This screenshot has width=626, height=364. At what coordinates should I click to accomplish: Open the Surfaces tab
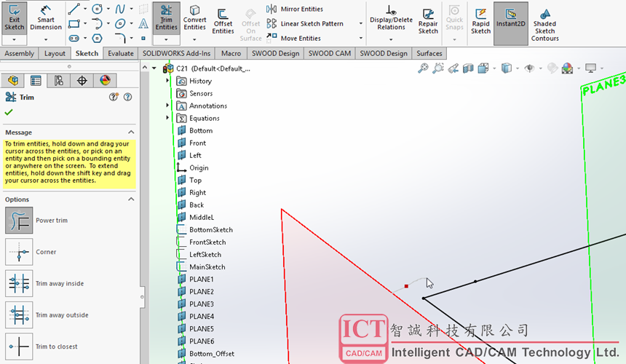pos(429,53)
